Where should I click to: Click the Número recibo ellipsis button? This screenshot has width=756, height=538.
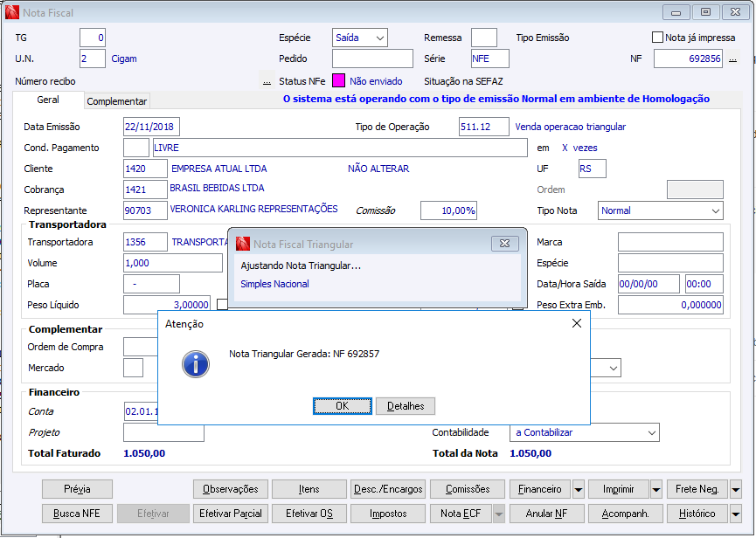[x=267, y=81]
